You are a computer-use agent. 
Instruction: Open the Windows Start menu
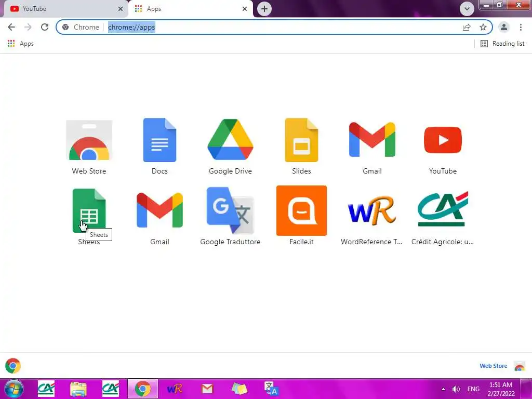point(14,389)
